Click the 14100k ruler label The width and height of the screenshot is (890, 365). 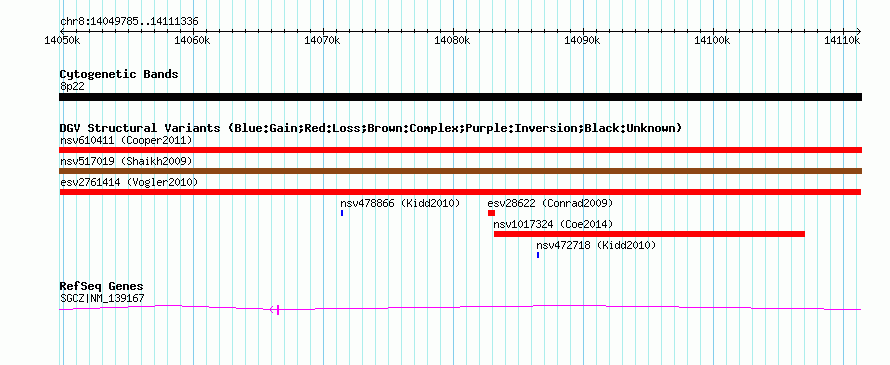tap(712, 40)
